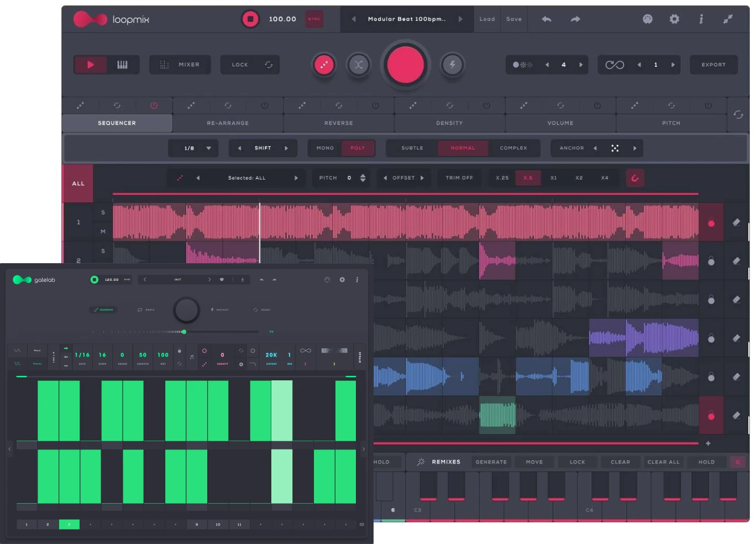Click the shuffle crossed-arrows round button
This screenshot has height=544, width=756.
pyautogui.click(x=359, y=65)
